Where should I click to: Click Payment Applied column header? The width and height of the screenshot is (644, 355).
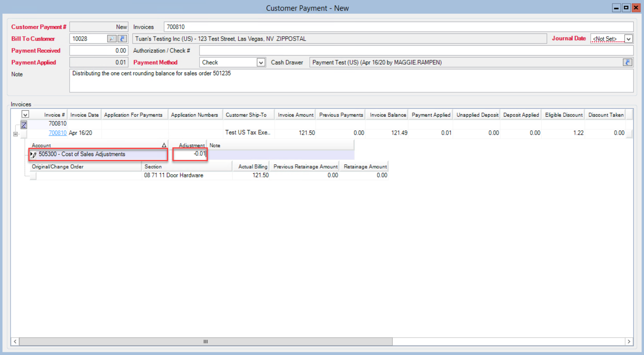pos(431,115)
